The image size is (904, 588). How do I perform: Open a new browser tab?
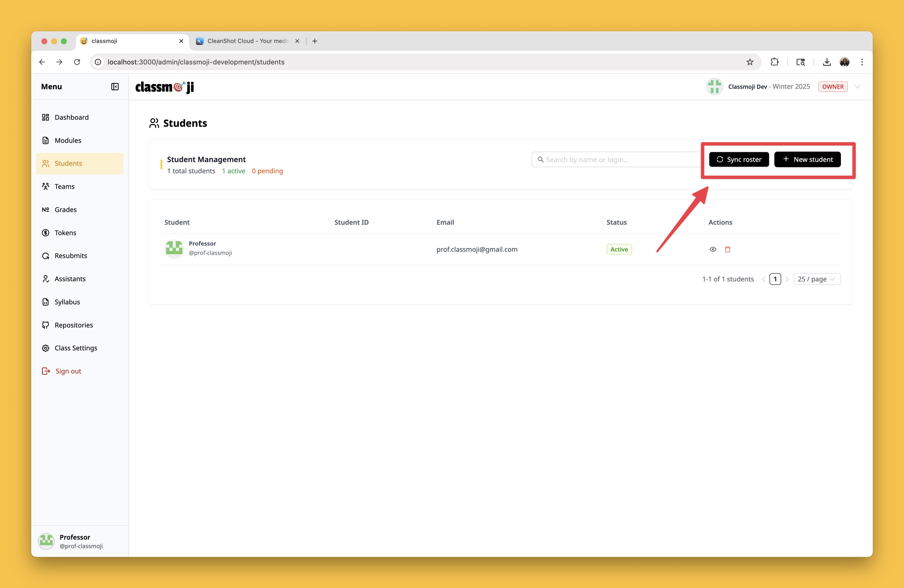click(x=315, y=41)
